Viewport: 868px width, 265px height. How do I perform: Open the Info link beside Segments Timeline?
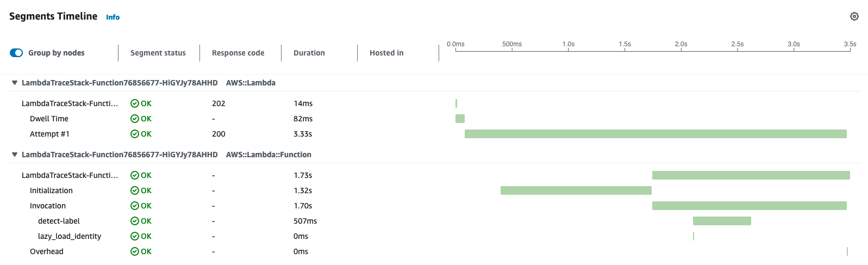pos(113,17)
